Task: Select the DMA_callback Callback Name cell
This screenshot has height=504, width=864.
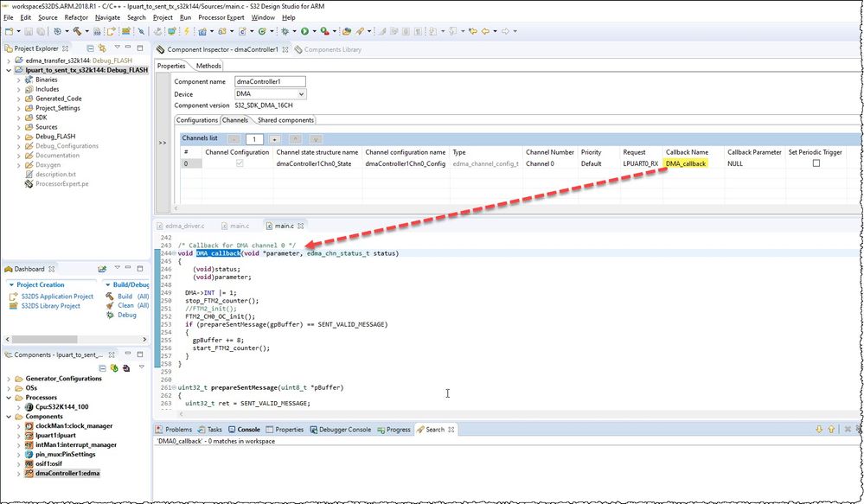Action: 693,163
